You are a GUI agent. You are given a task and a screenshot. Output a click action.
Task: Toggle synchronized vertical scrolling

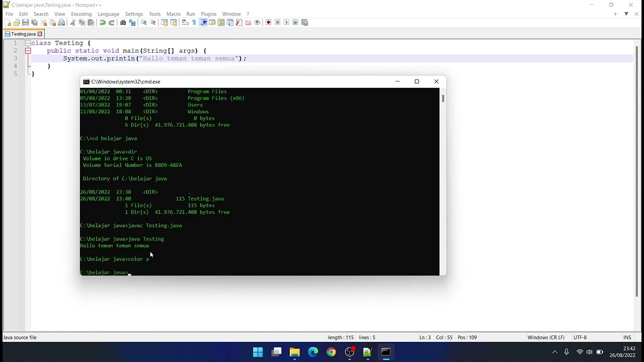[x=165, y=22]
